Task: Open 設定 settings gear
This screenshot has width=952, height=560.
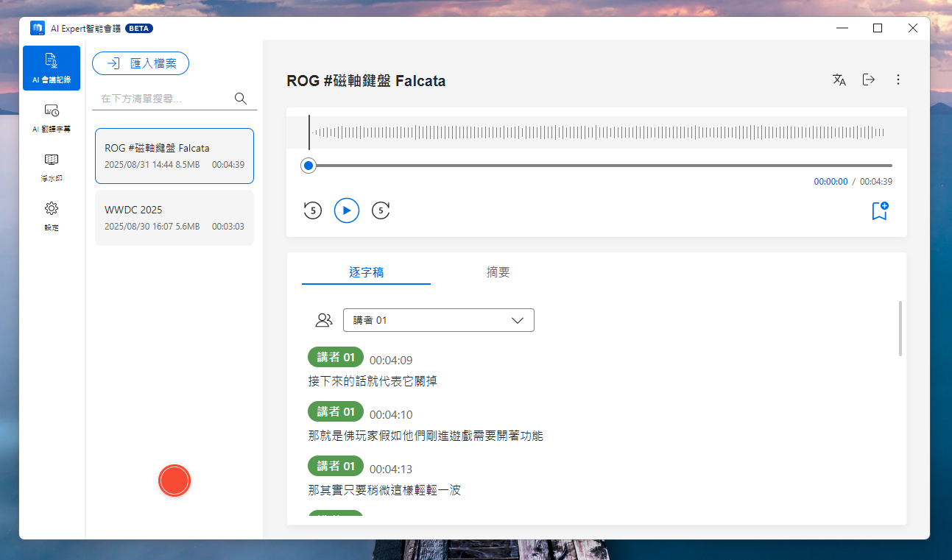Action: click(x=52, y=216)
